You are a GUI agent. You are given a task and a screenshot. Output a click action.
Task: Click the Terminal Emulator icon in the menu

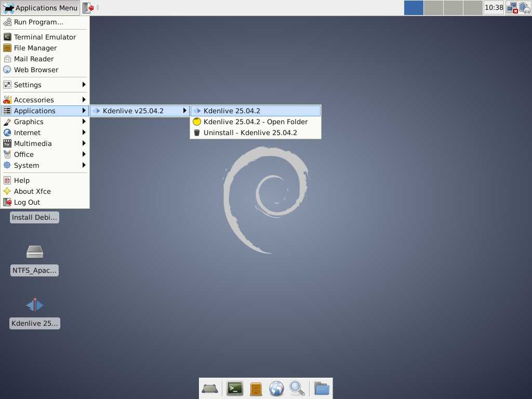[x=7, y=37]
